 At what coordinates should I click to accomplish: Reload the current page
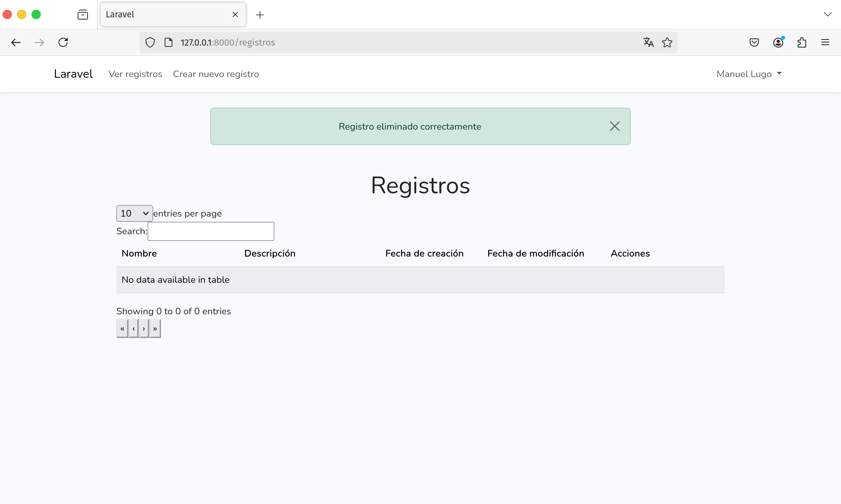point(63,42)
